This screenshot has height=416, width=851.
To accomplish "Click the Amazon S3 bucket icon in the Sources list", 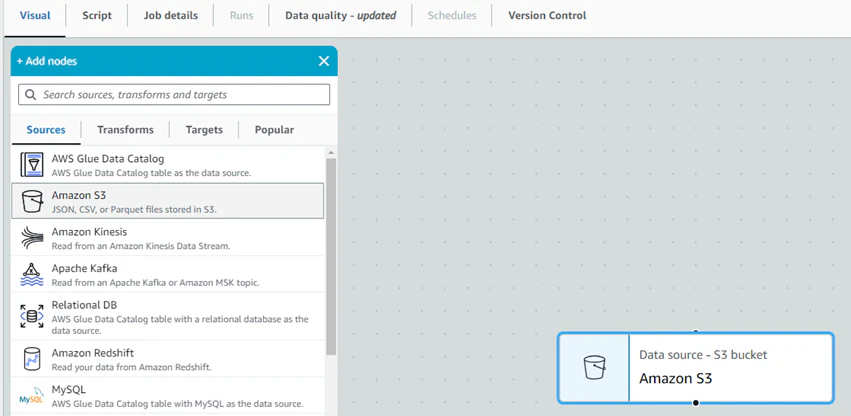I will click(x=31, y=201).
